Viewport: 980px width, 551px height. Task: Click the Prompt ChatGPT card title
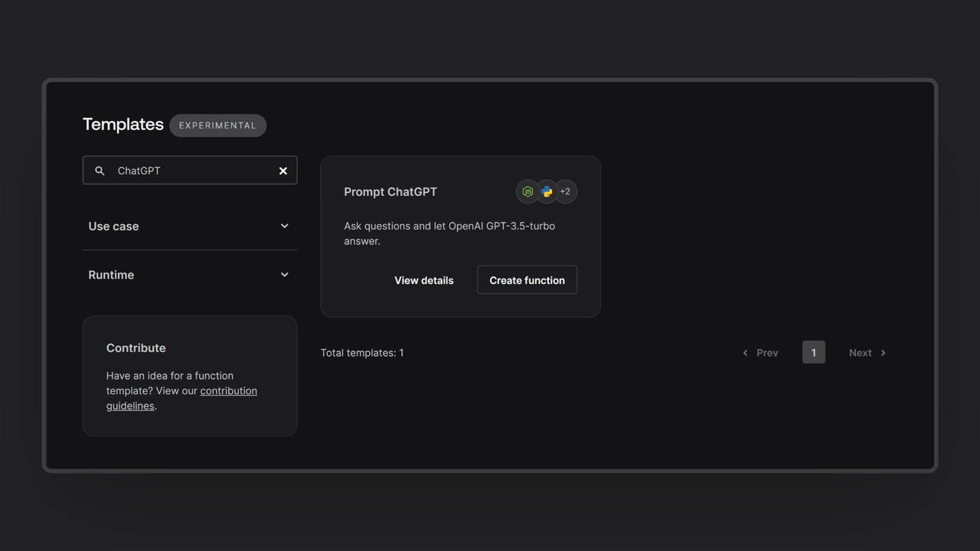(390, 192)
